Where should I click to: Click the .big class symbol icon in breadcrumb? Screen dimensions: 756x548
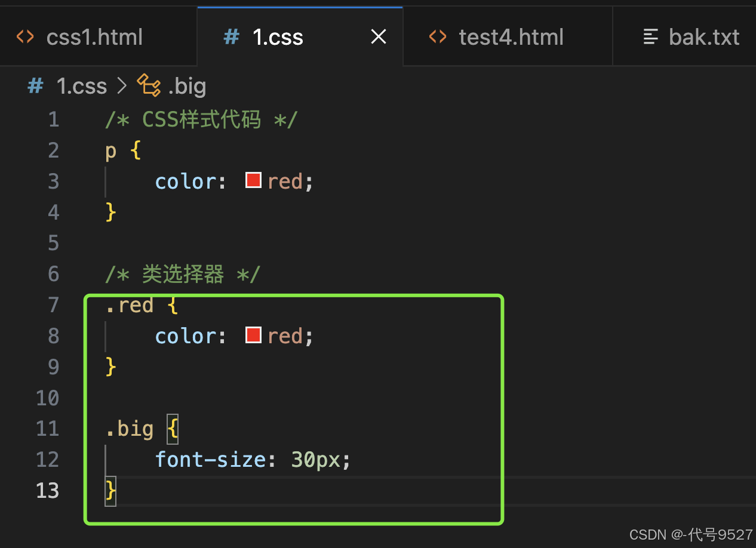pyautogui.click(x=149, y=86)
